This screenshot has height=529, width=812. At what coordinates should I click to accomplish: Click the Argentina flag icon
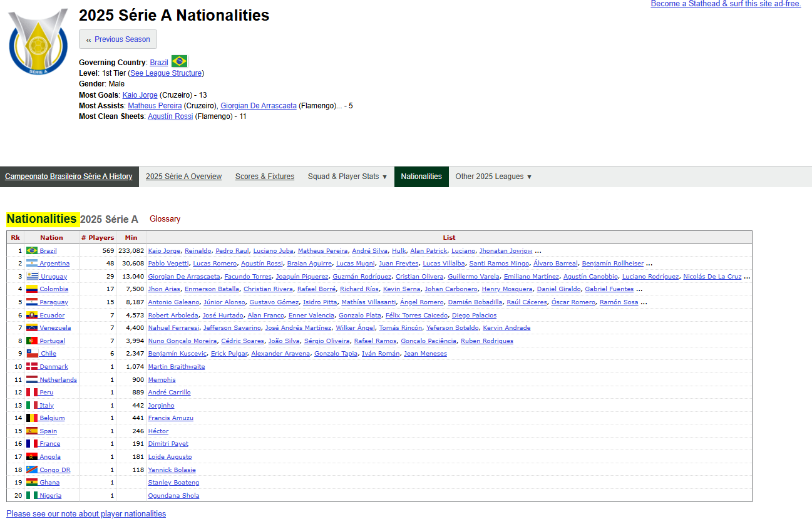tap(32, 264)
